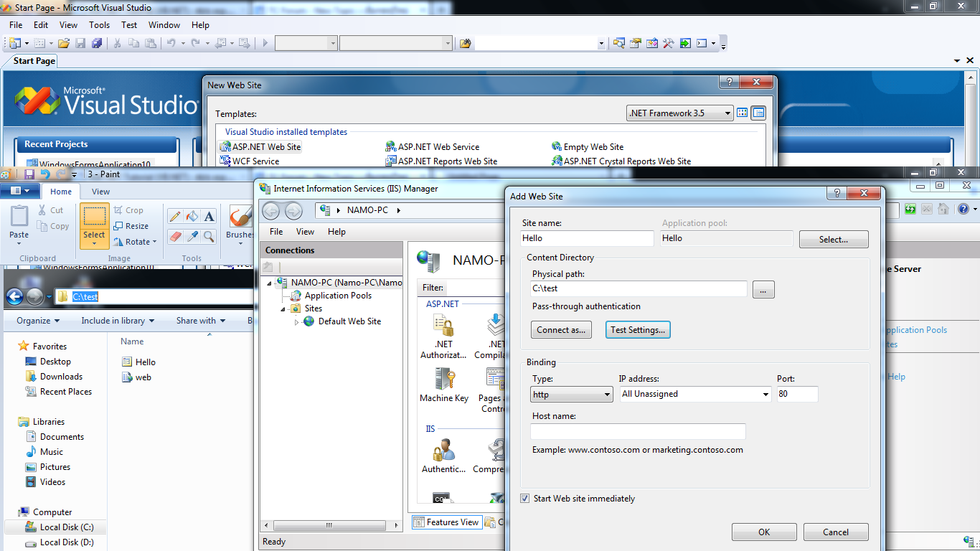Click Resize in Paint Image group

131,226
